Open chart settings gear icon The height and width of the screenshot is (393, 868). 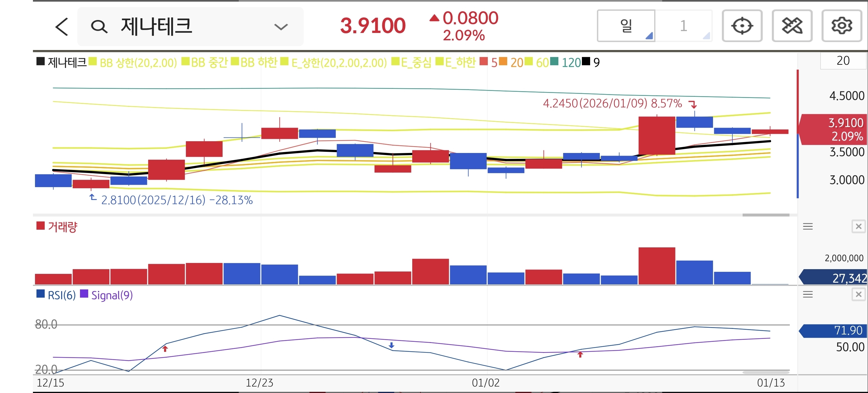[x=841, y=26]
